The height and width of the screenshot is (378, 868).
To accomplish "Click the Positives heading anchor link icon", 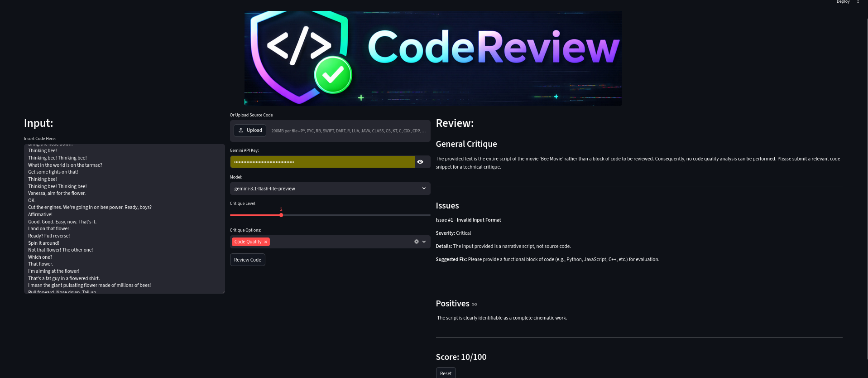I will [475, 304].
